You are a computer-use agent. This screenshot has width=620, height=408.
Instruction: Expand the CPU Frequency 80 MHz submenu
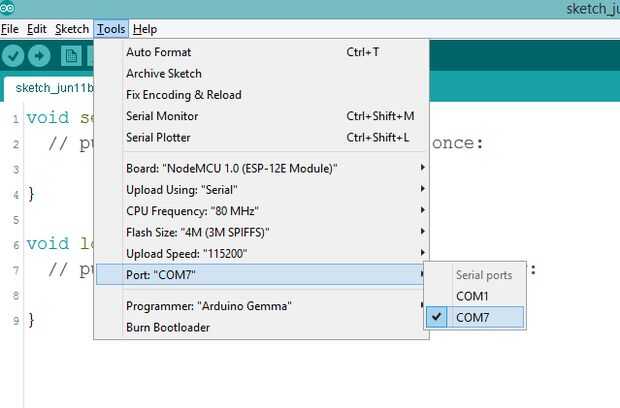pyautogui.click(x=261, y=211)
